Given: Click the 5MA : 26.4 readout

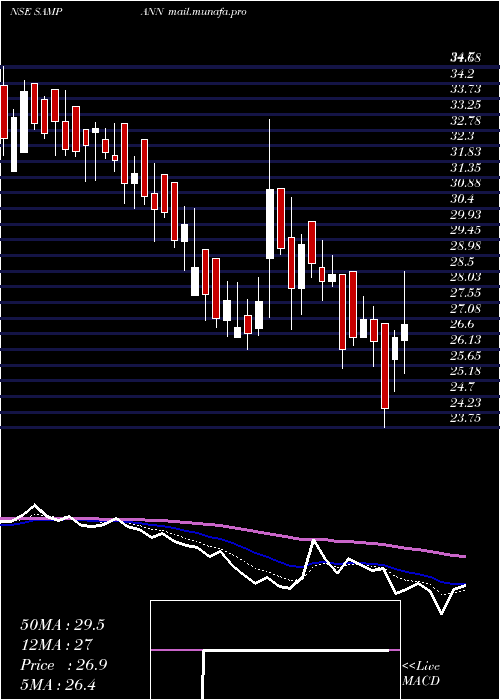Looking at the screenshot, I should tap(59, 684).
